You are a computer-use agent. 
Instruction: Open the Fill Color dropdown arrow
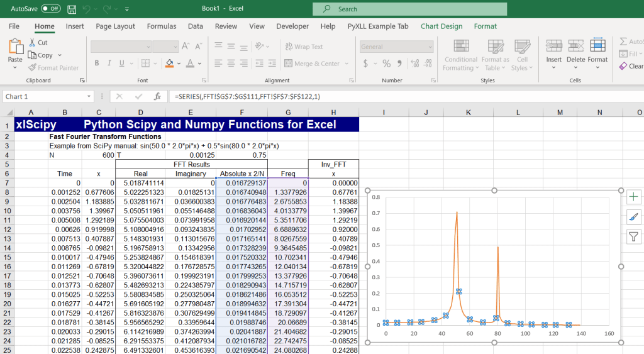(179, 64)
